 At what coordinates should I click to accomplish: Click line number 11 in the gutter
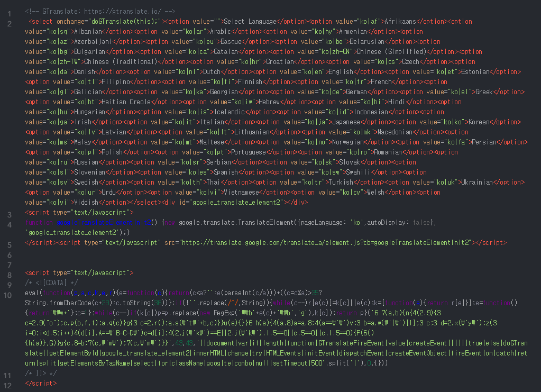pyautogui.click(x=7, y=376)
